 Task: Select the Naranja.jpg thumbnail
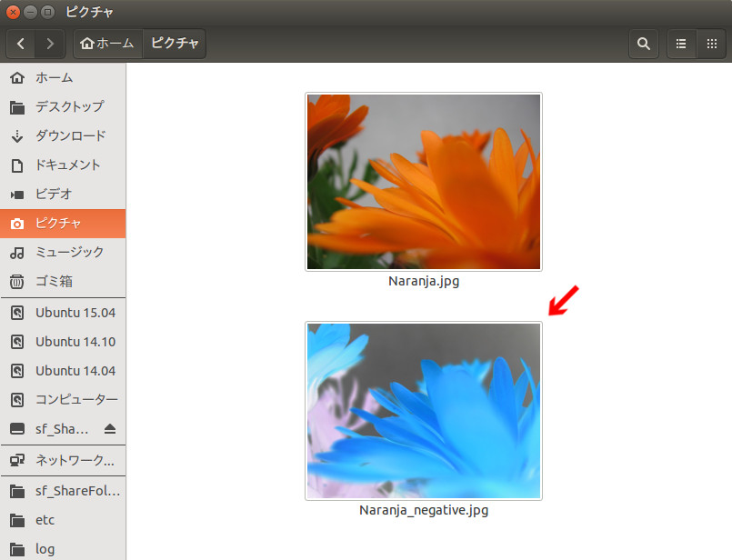pos(424,182)
